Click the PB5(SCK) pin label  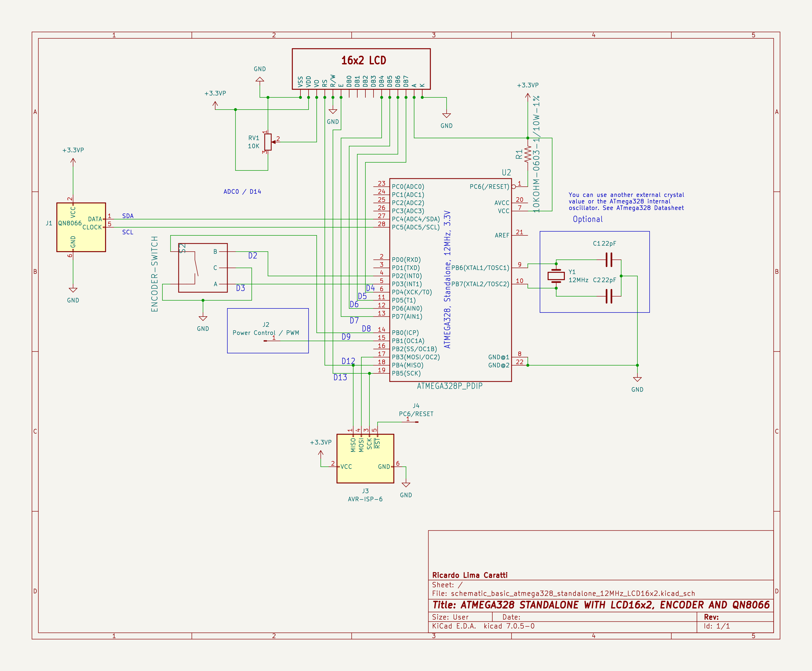click(x=406, y=373)
